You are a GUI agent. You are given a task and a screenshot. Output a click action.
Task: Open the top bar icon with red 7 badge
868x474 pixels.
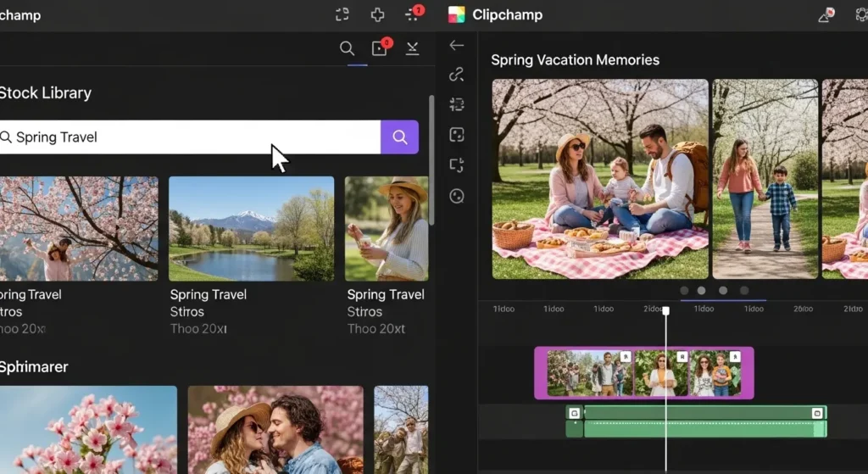414,14
